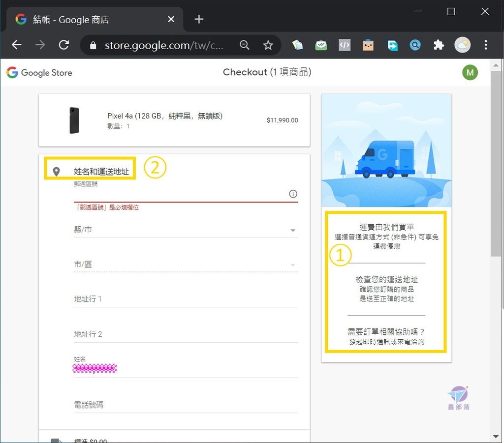Click the address bar URL
The image size is (504, 443).
coord(164,45)
